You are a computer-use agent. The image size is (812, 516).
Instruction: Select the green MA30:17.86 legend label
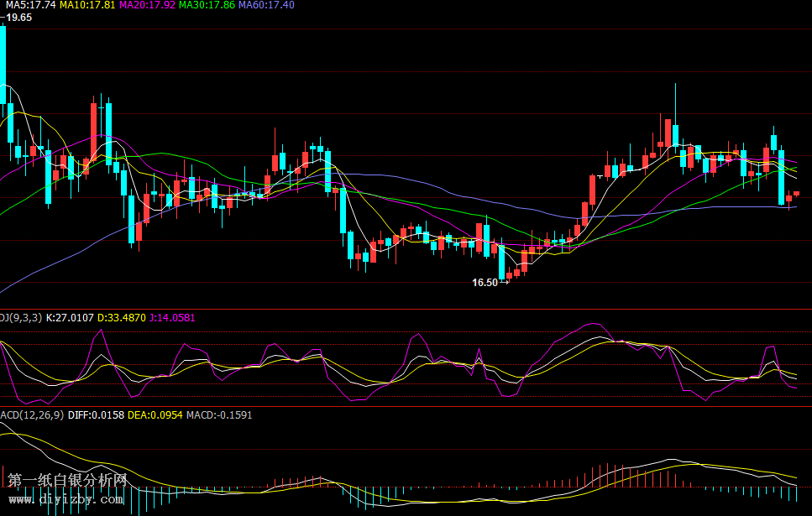point(207,5)
